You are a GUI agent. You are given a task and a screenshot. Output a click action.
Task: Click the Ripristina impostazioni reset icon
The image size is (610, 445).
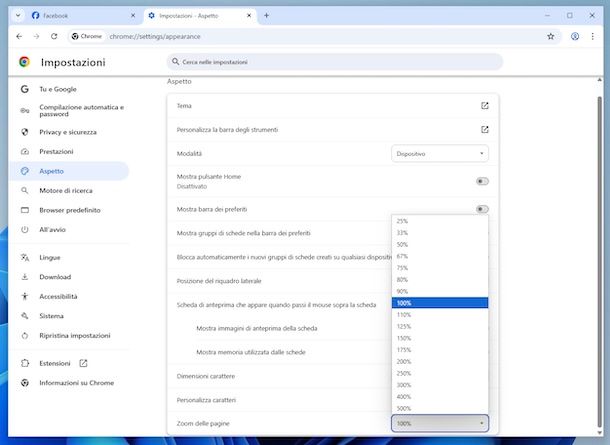tap(25, 335)
